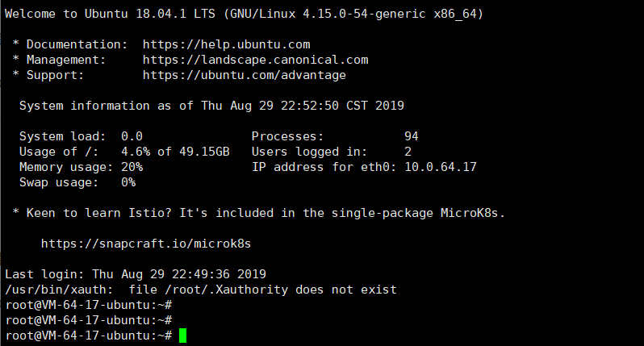
Task: Click the Processes count value 94
Action: tap(411, 136)
